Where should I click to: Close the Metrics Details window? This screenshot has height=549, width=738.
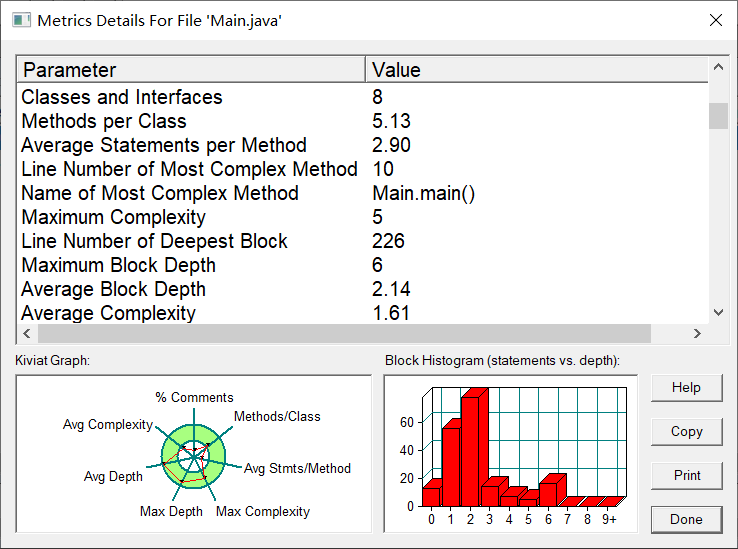point(715,20)
